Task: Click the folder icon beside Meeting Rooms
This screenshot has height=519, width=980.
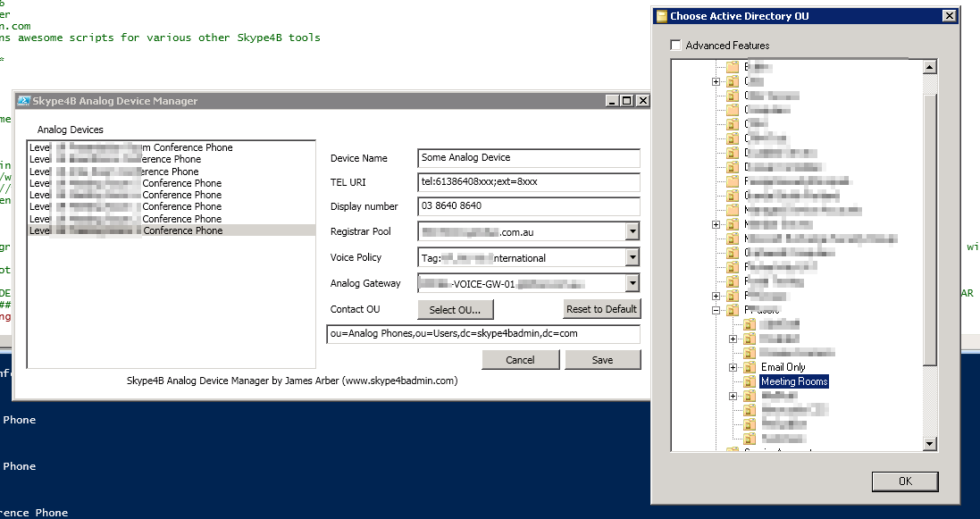Action: click(750, 381)
